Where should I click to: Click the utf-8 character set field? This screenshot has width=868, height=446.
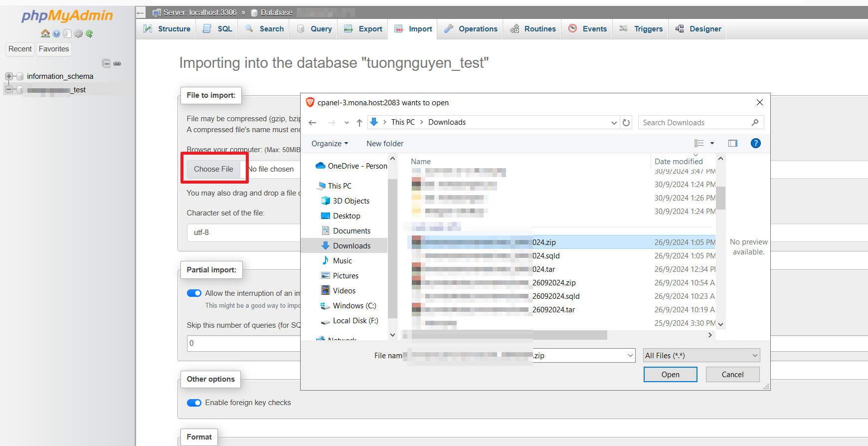[x=244, y=232]
